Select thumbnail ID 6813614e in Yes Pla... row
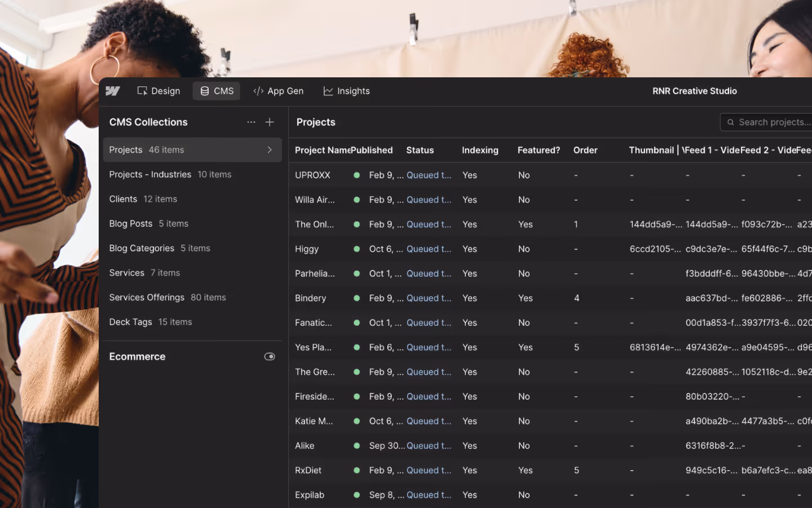812x508 pixels. click(655, 347)
